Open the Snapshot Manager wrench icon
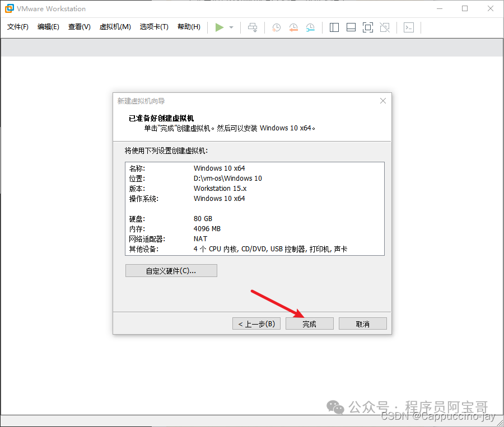 tap(310, 27)
